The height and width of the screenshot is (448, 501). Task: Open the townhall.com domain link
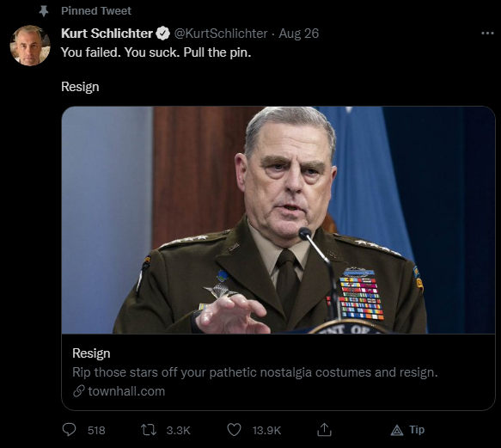126,391
